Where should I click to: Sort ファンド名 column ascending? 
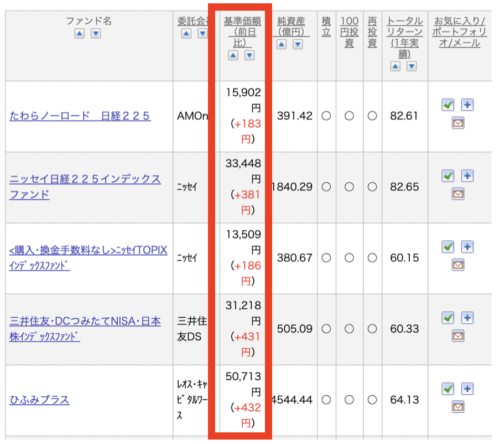tap(79, 33)
